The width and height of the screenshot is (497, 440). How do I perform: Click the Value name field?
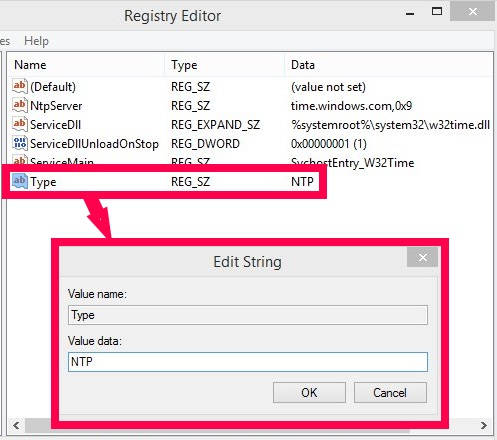pos(248,315)
